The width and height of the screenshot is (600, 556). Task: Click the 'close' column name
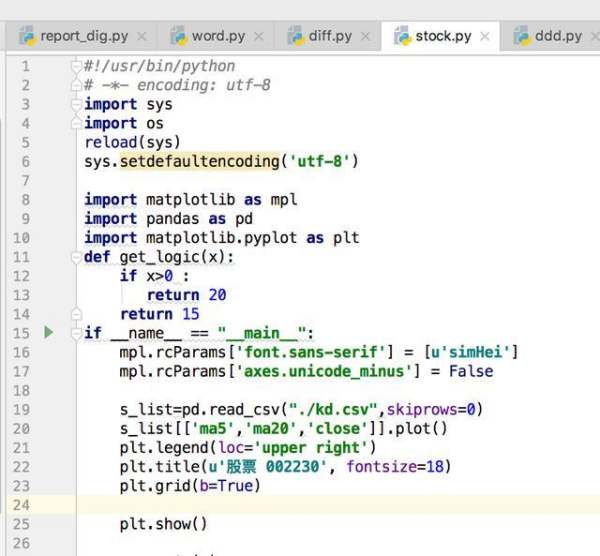[338, 429]
